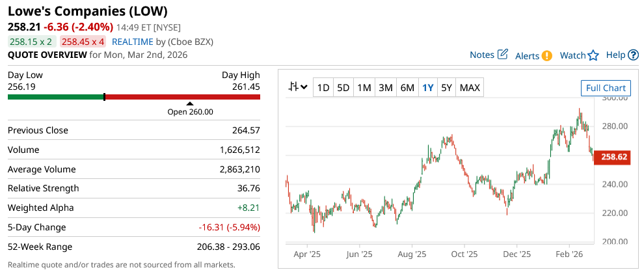Show the MAX chart range
The height and width of the screenshot is (272, 644).
(470, 88)
